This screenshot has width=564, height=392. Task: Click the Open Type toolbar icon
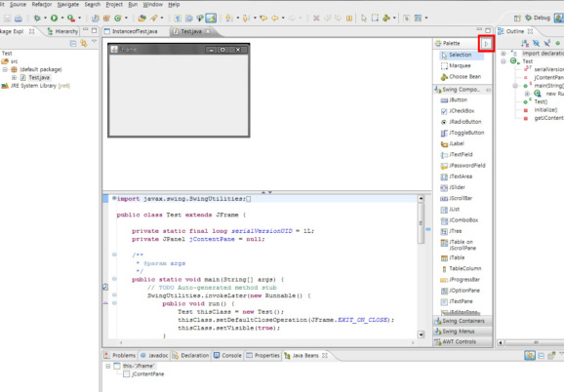click(x=142, y=18)
